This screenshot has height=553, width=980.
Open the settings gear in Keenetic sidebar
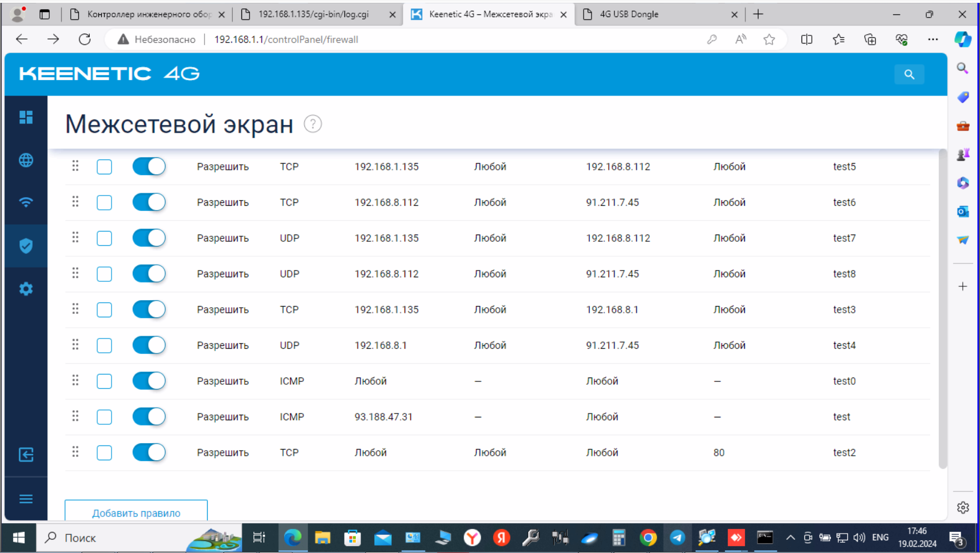tap(26, 289)
